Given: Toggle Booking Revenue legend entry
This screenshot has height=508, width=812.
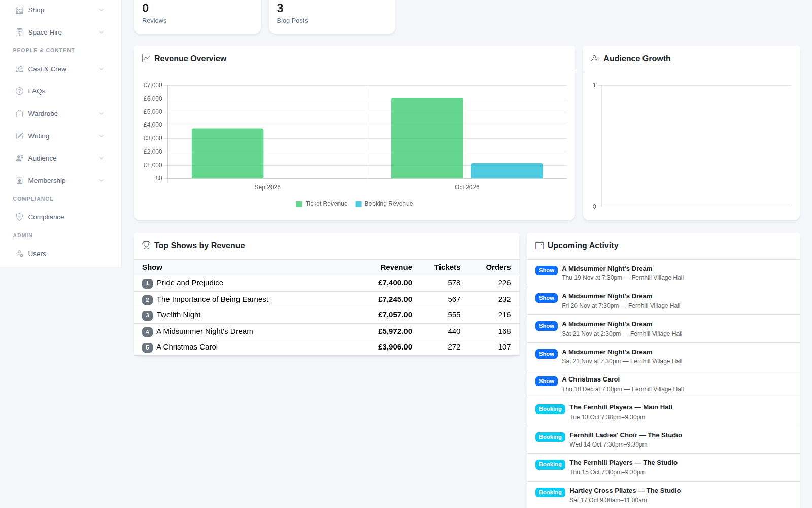Looking at the screenshot, I should click(384, 204).
